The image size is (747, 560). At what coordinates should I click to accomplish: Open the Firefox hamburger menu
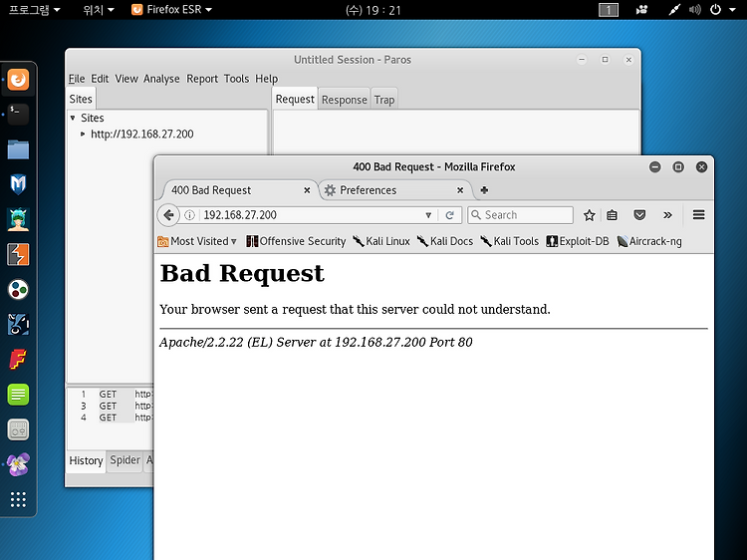click(699, 215)
